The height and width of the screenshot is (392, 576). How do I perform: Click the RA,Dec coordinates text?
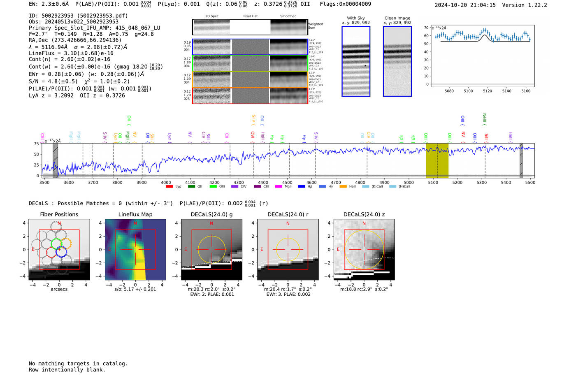[x=75, y=40]
